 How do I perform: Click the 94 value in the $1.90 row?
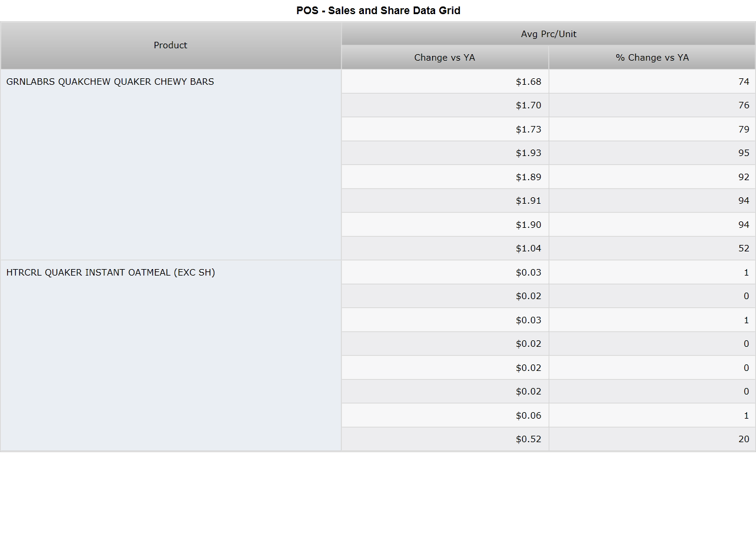pos(744,225)
